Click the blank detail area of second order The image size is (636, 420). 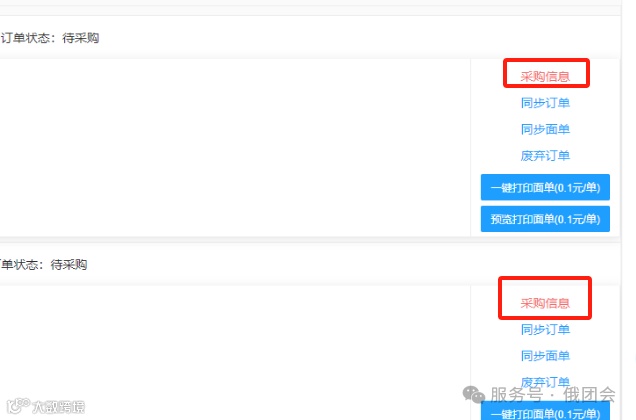tap(235, 352)
